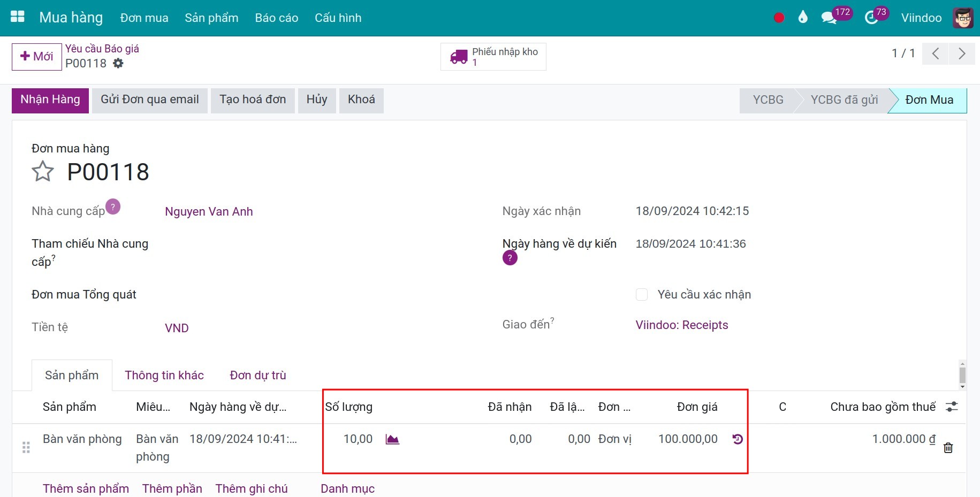Switch to the Thông tin khác tab
This screenshot has width=980, height=497.
pyautogui.click(x=164, y=376)
